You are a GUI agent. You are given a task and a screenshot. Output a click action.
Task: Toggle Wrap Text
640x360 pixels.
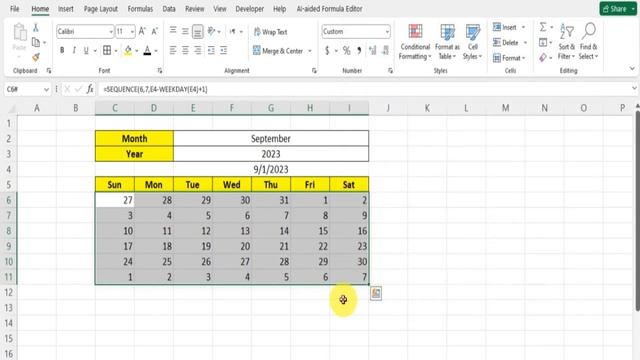(x=270, y=31)
